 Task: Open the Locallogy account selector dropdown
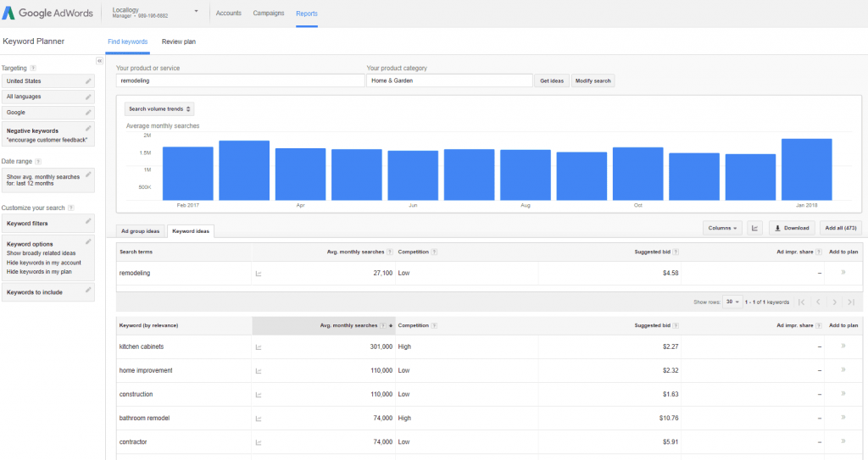(196, 12)
